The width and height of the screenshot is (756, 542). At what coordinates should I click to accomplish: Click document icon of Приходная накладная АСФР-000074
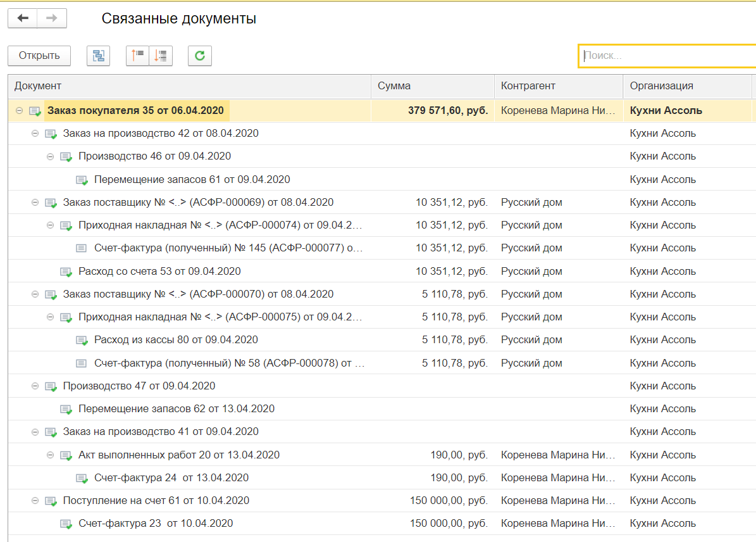click(x=66, y=226)
